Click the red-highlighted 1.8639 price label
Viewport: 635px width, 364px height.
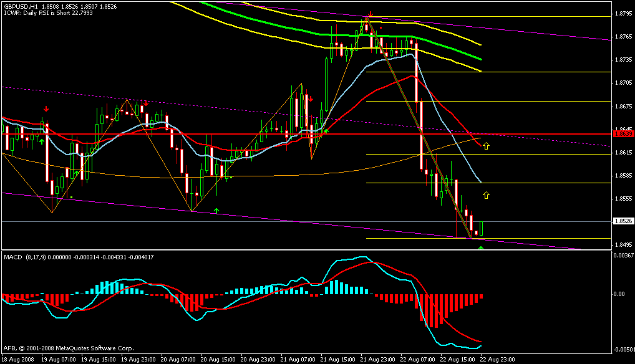(x=623, y=134)
